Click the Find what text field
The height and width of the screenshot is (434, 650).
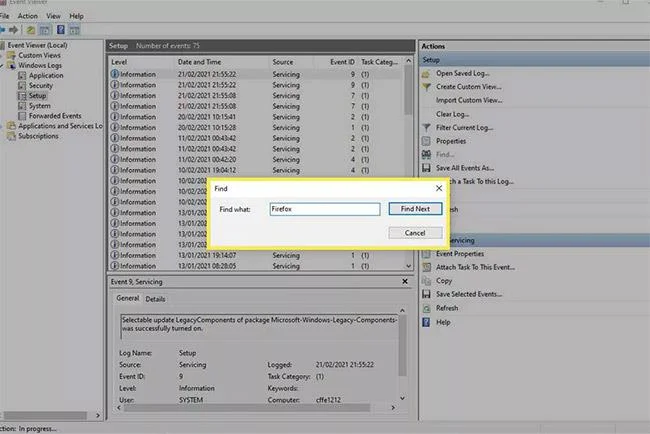(x=325, y=209)
